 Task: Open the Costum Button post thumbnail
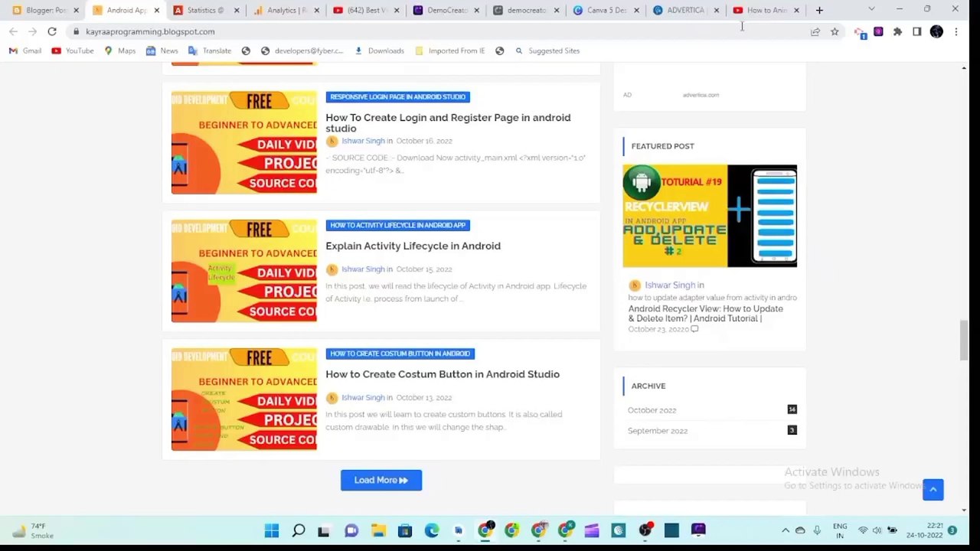coord(243,399)
